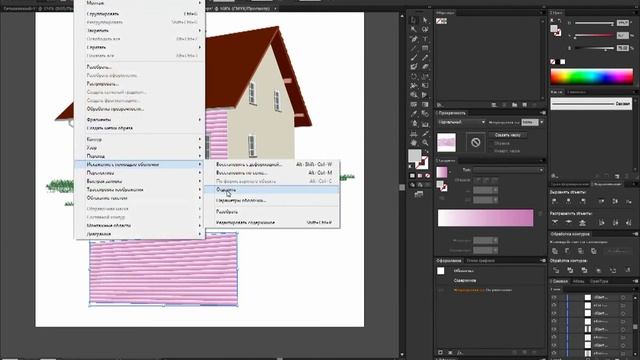This screenshot has height=360, width=640.
Task: Select the Shape Builder tool
Action: (x=414, y=95)
